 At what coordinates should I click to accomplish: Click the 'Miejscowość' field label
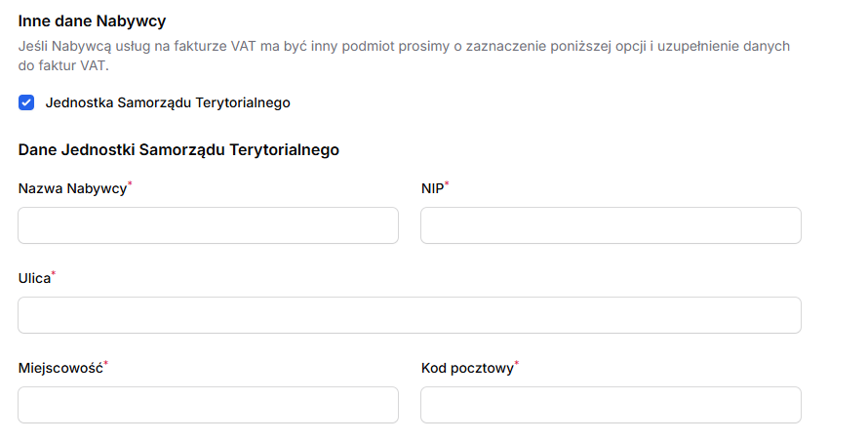(x=60, y=369)
